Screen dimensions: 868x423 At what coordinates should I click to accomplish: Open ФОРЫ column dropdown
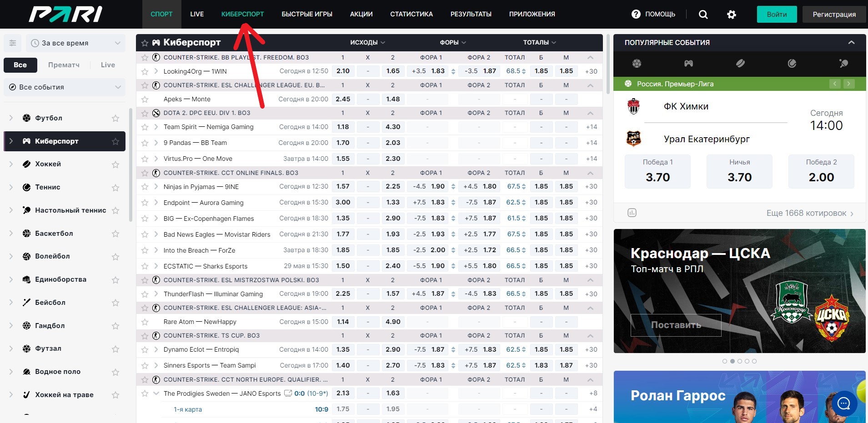tap(453, 42)
